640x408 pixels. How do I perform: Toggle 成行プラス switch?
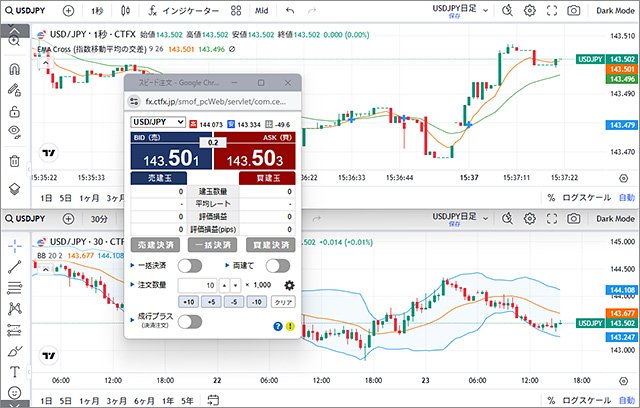(190, 322)
